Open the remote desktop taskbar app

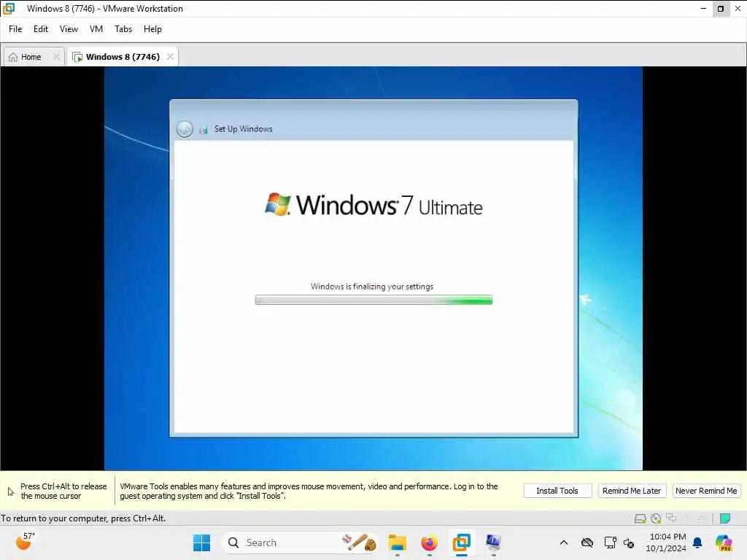click(x=494, y=542)
